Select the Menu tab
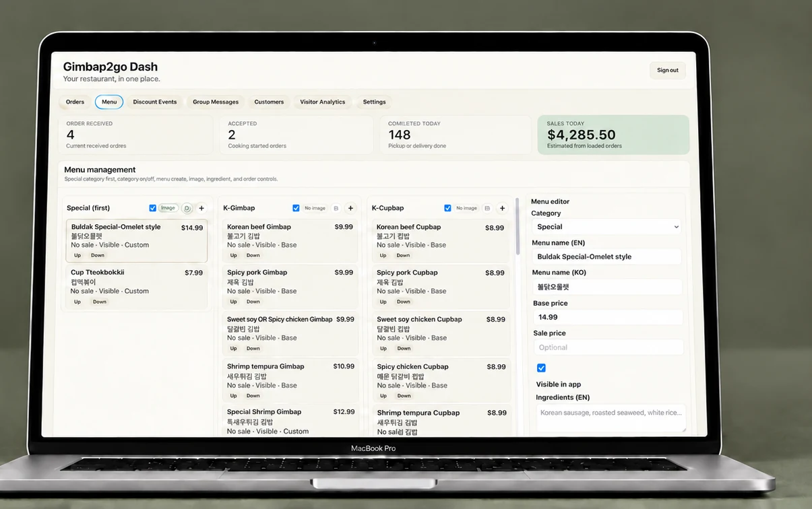 [x=109, y=102]
